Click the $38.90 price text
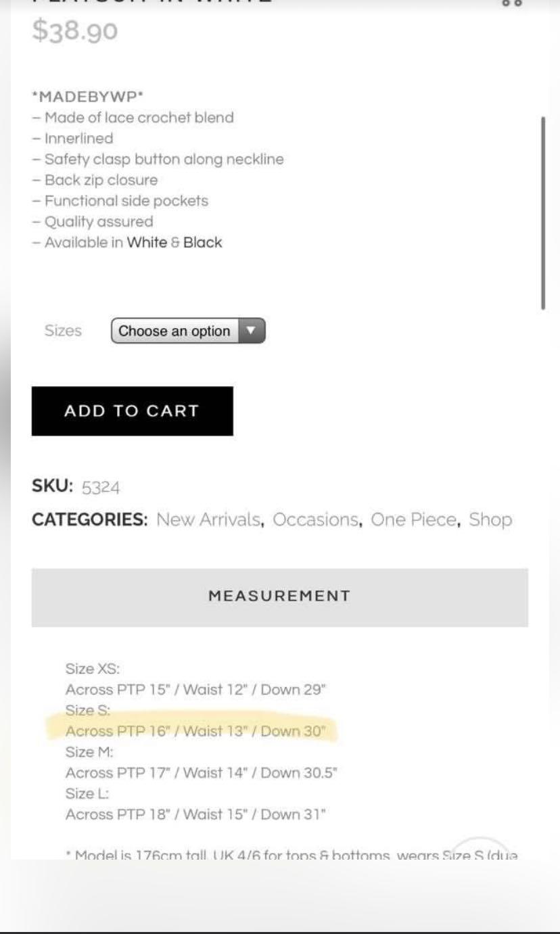This screenshot has width=560, height=934. (74, 30)
